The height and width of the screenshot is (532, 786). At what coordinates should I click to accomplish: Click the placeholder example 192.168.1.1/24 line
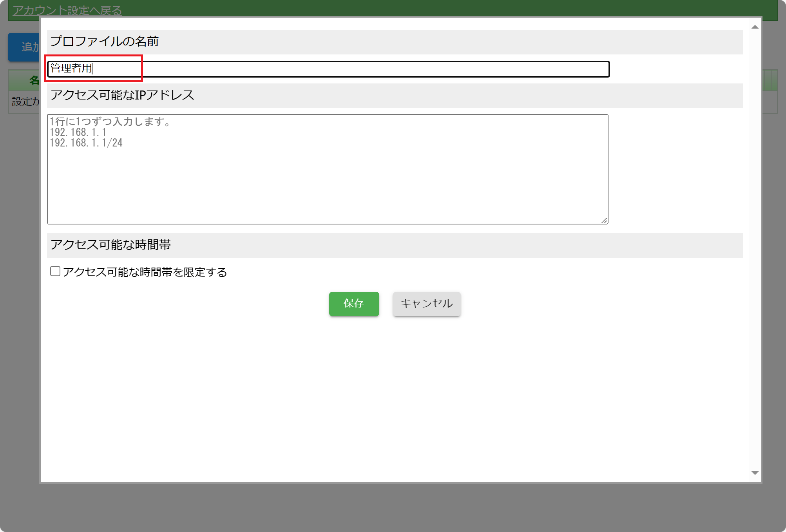87,143
